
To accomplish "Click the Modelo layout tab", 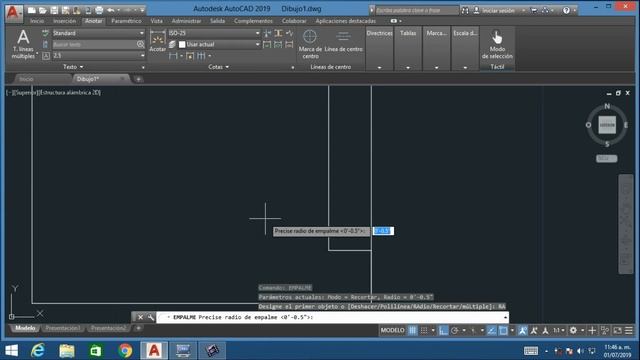I will tap(25, 328).
